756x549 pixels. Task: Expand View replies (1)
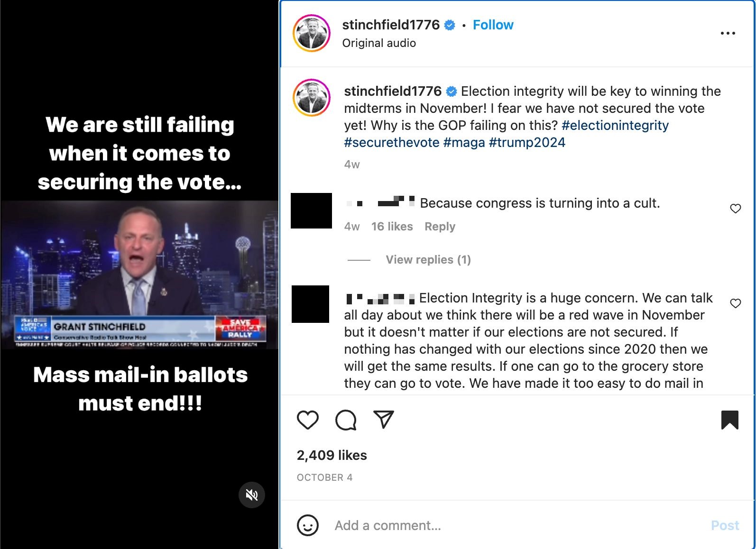(x=428, y=260)
